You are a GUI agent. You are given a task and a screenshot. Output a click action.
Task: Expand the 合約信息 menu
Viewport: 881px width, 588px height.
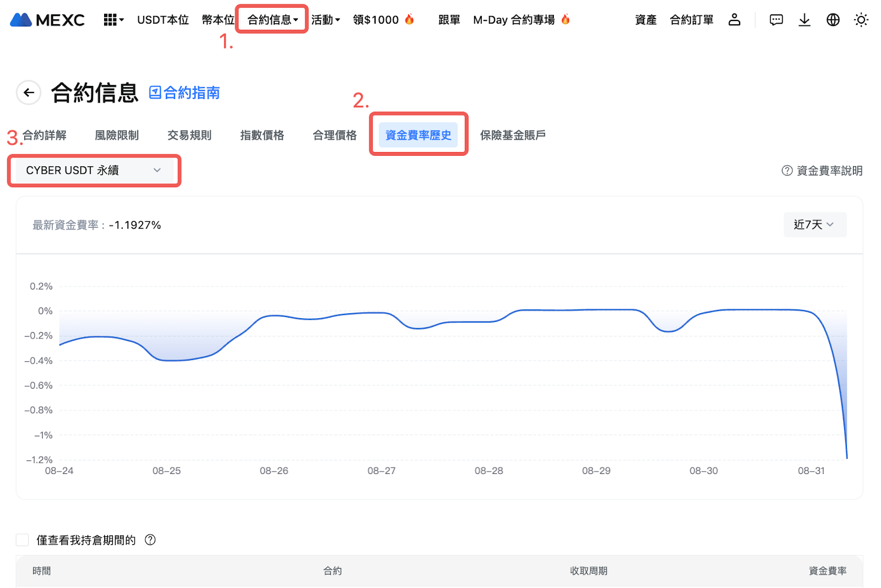tap(272, 20)
